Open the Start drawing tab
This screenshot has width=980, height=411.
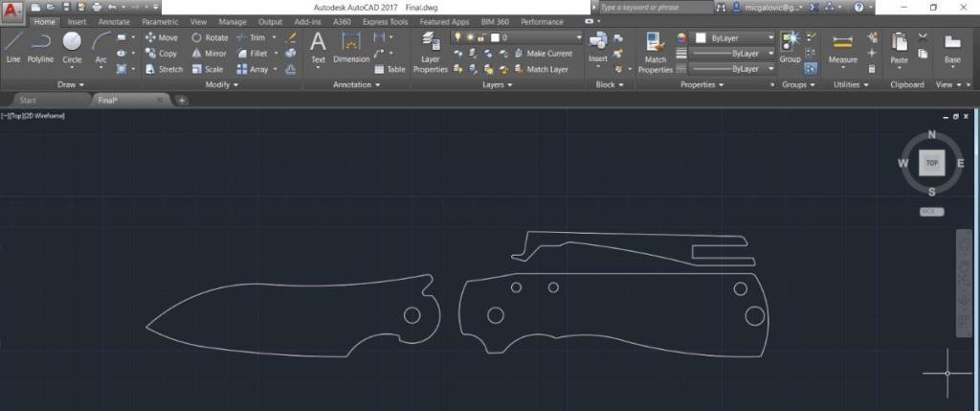[x=29, y=100]
